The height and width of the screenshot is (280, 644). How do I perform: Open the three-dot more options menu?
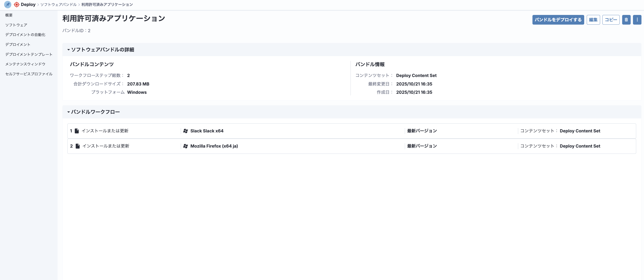pyautogui.click(x=637, y=20)
